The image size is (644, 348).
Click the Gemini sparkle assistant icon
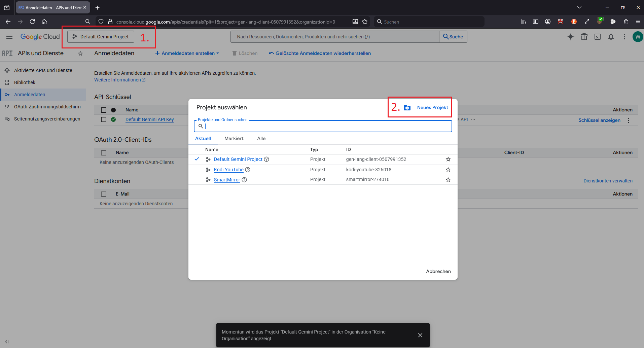click(x=571, y=37)
